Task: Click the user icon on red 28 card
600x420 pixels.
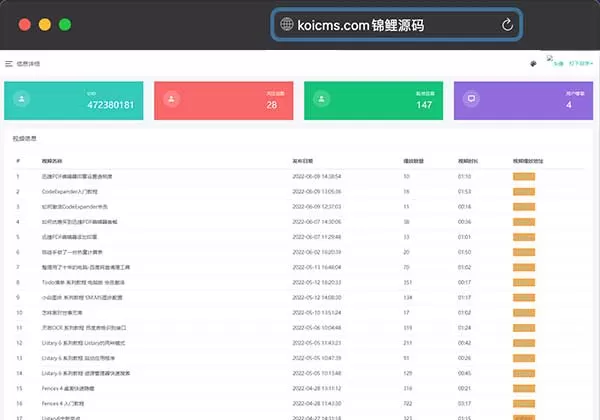Action: pos(171,99)
